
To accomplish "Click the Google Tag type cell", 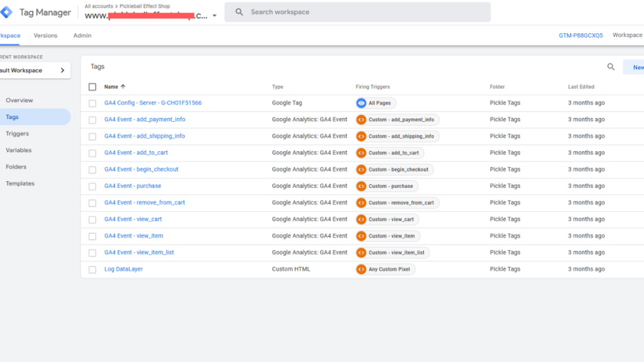I will [287, 102].
